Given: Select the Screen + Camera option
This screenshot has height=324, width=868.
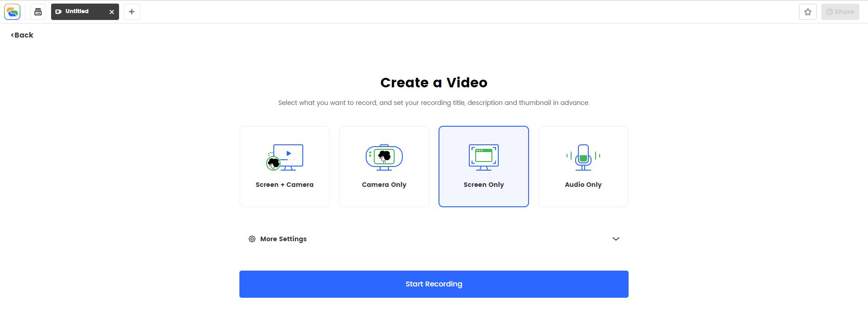Looking at the screenshot, I should click(285, 167).
